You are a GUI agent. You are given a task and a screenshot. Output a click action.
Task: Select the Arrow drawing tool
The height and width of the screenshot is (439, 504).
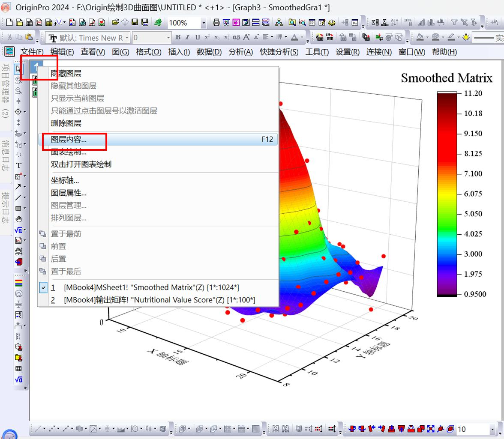[18, 187]
